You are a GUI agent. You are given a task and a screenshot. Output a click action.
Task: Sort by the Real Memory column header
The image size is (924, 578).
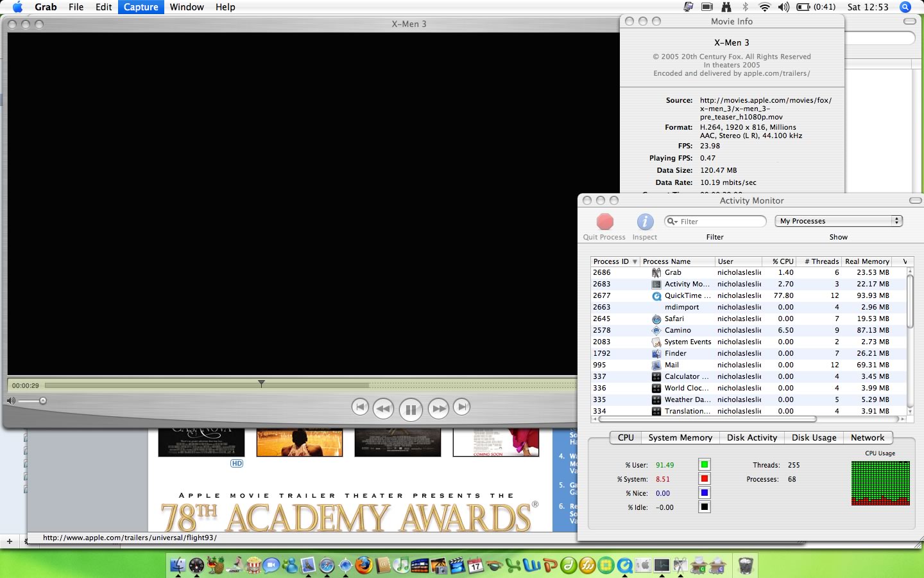pos(867,261)
